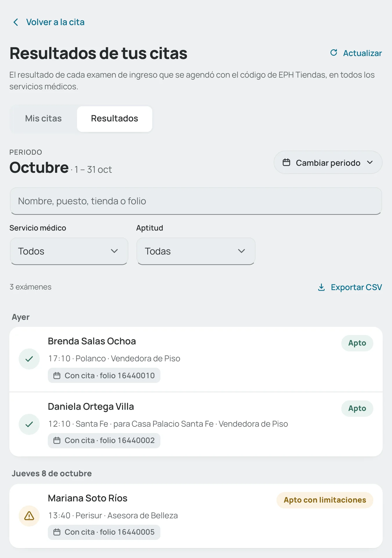Expand the Cambiar periodo selector
392x558 pixels.
328,163
